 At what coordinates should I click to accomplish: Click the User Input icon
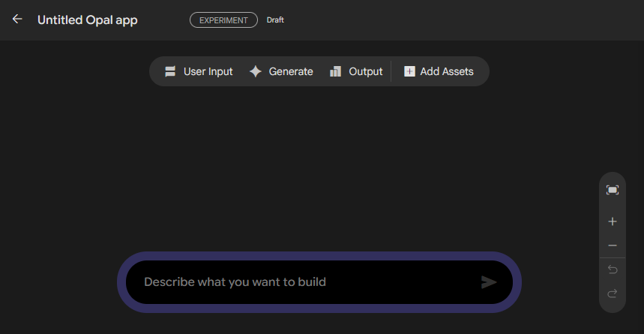tap(170, 71)
